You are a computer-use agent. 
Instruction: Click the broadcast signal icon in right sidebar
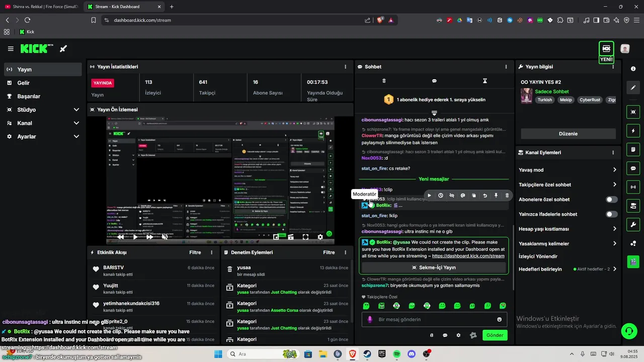tap(633, 187)
